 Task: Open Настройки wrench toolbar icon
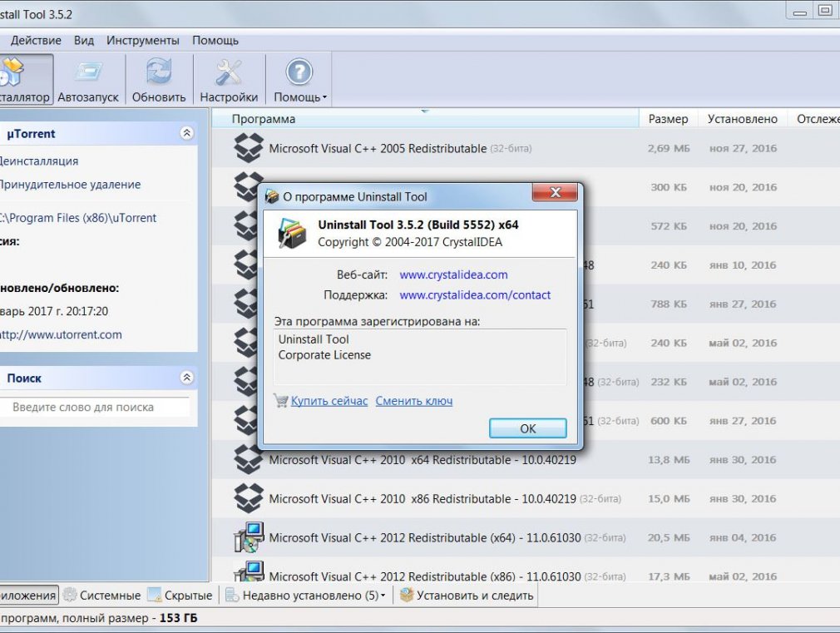(x=229, y=79)
